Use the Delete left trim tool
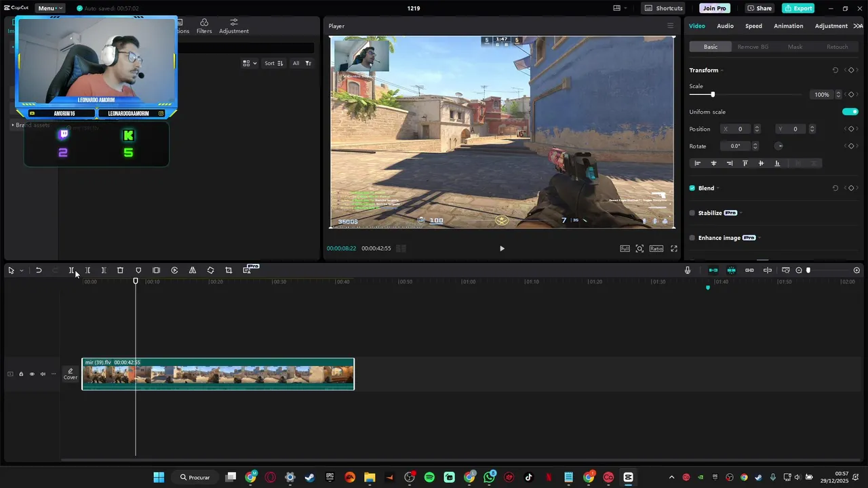The width and height of the screenshot is (868, 488). coord(87,270)
